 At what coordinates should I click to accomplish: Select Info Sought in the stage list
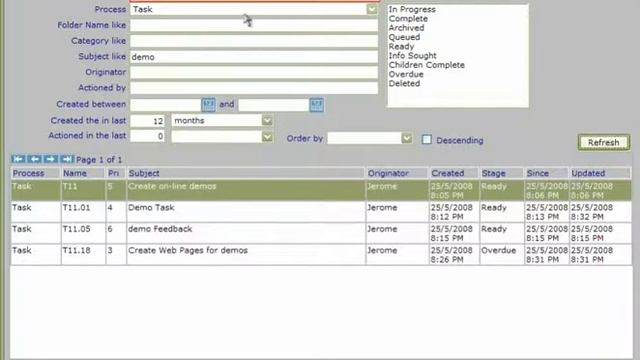coord(412,56)
